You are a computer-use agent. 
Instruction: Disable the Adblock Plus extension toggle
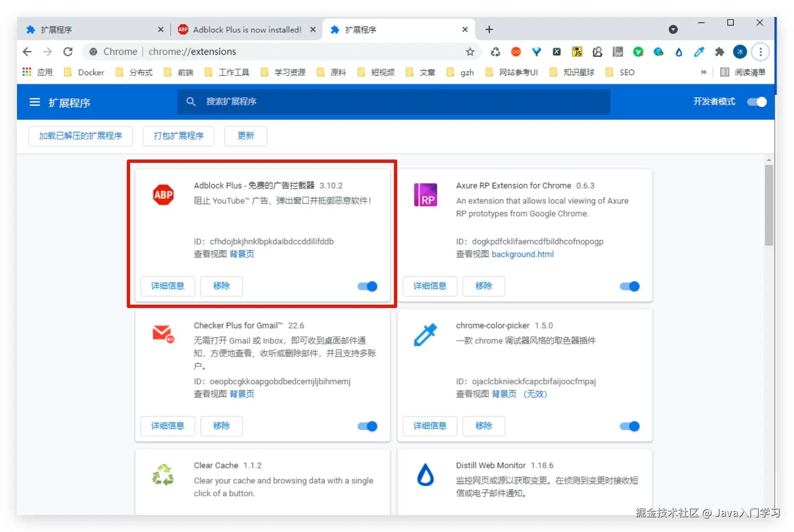click(x=367, y=286)
